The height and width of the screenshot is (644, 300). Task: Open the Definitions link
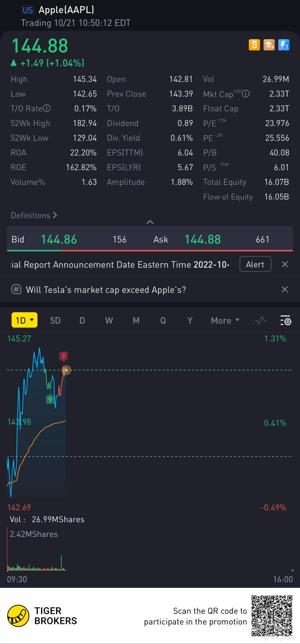click(34, 215)
